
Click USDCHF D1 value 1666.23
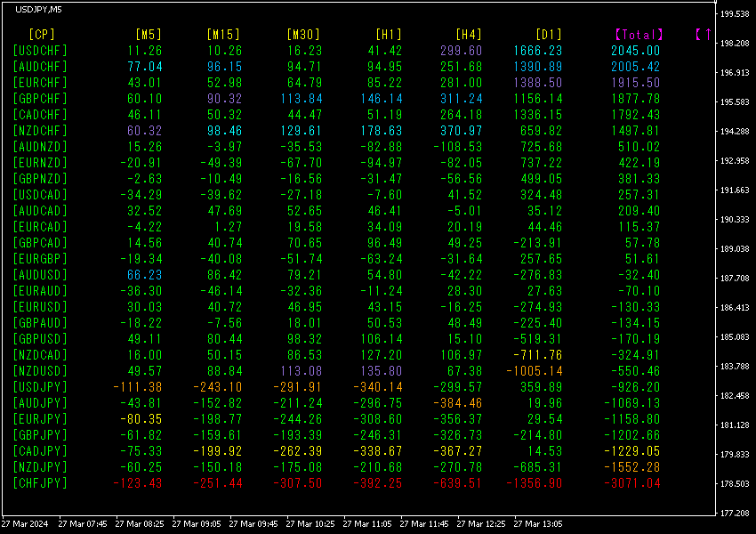pos(537,51)
